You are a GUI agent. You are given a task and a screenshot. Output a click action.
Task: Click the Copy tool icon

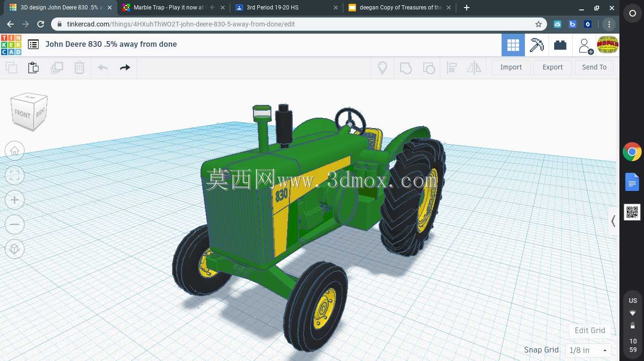coord(11,68)
